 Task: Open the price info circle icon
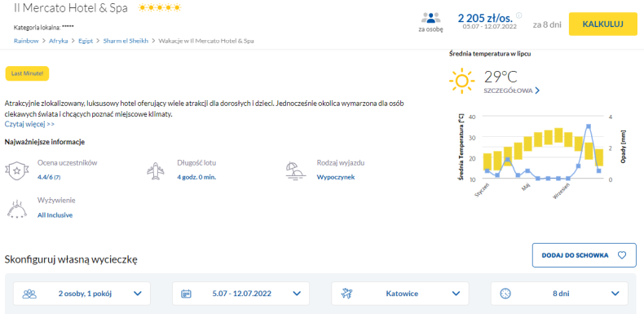tap(518, 15)
